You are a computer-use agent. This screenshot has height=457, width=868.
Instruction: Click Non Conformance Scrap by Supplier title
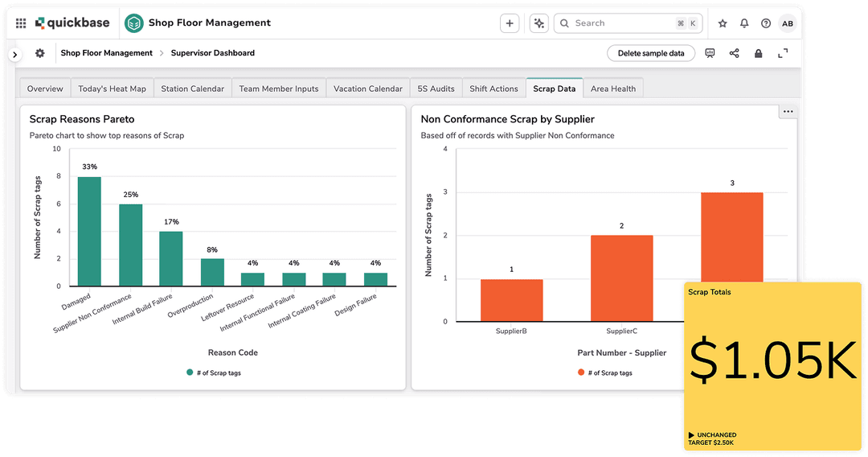pyautogui.click(x=508, y=119)
